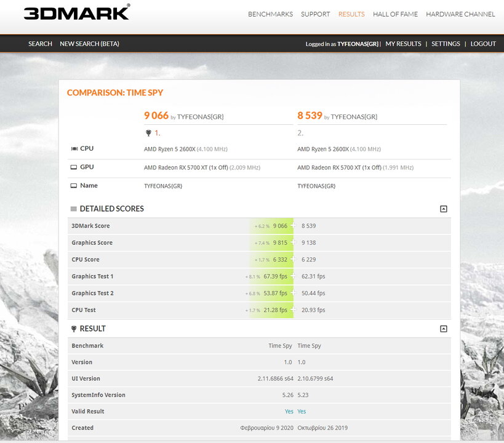Open My Results
Viewport: 504px width, 443px height.
(x=403, y=44)
